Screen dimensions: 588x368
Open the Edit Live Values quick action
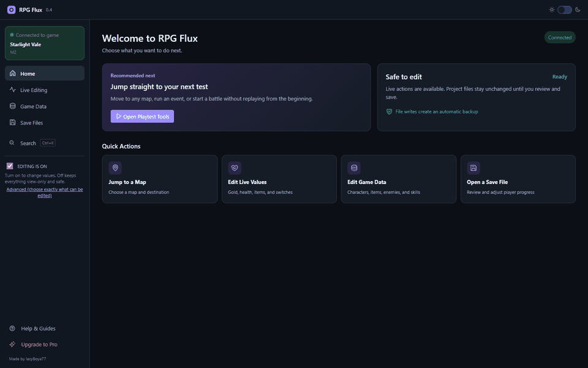point(279,179)
